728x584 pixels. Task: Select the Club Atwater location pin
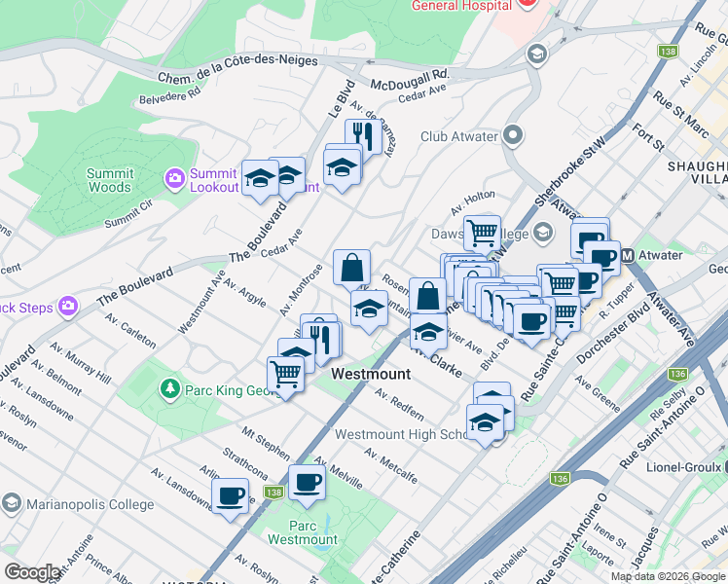513,135
